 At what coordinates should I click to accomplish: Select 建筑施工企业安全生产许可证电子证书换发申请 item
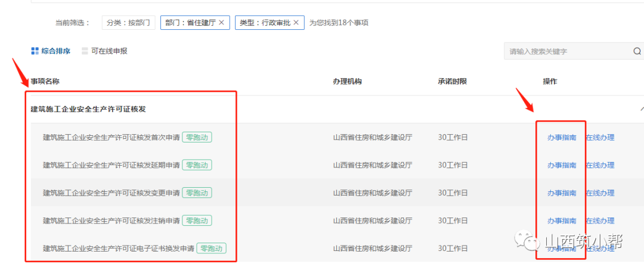click(x=119, y=249)
